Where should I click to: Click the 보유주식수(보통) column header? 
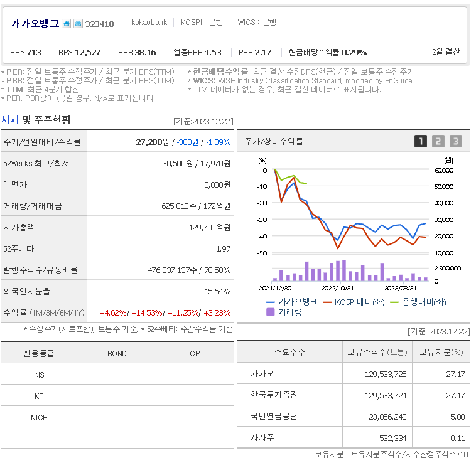(377, 352)
